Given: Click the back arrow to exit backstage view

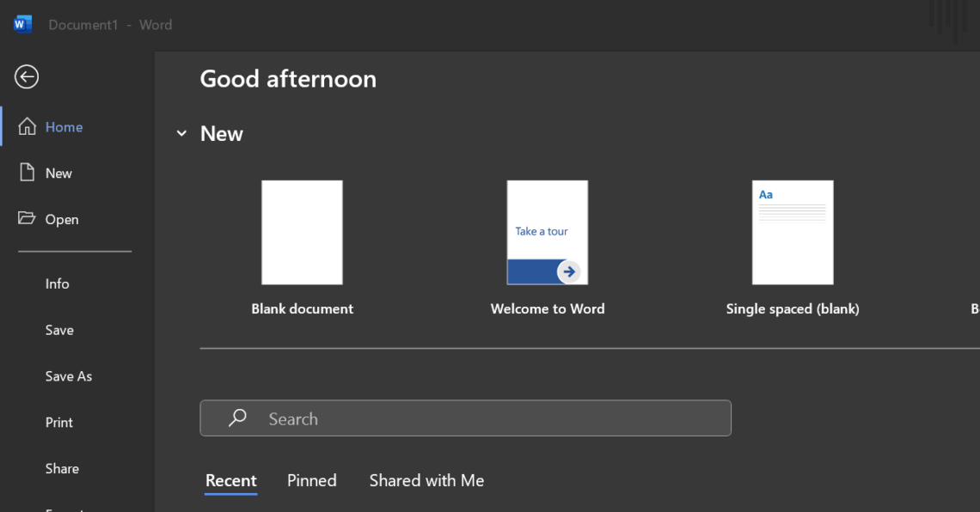Looking at the screenshot, I should click(26, 76).
